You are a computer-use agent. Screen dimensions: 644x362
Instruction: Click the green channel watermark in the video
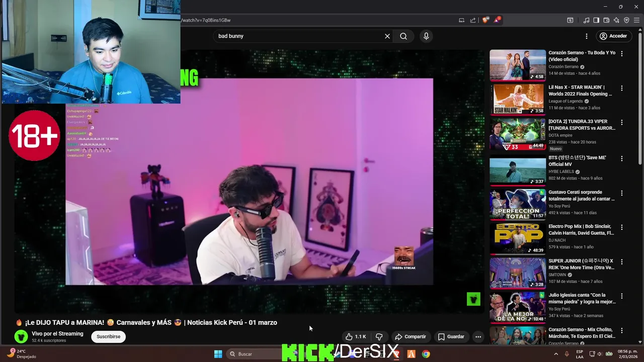coord(473,299)
